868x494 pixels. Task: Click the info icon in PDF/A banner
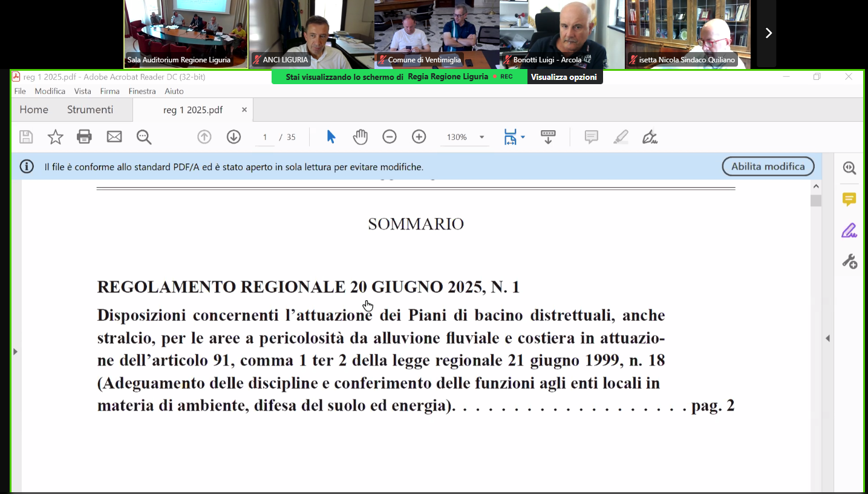click(x=27, y=166)
